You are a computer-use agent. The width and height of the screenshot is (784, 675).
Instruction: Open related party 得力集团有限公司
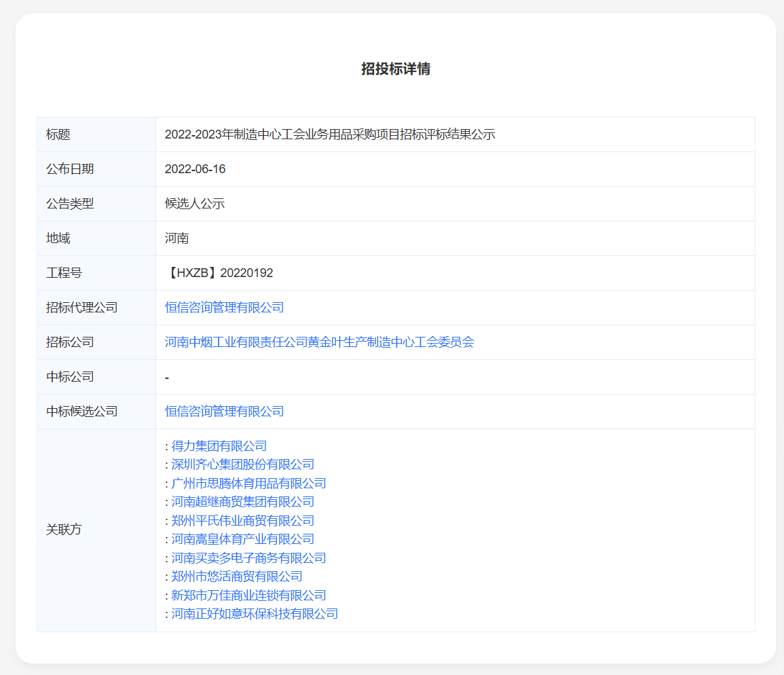(x=219, y=446)
